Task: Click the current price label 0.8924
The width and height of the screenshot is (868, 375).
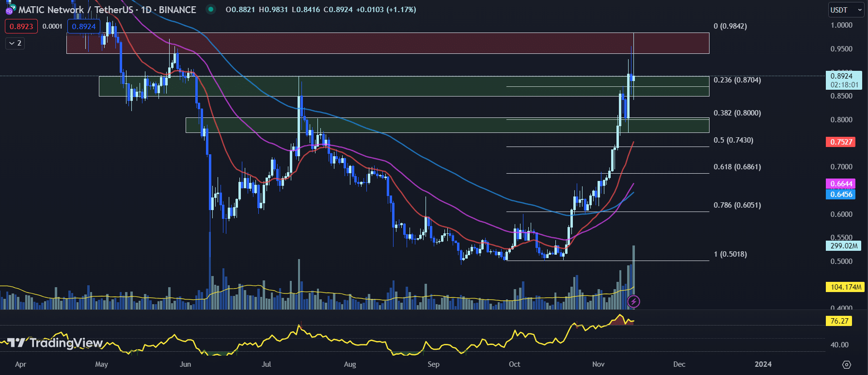Action: 841,76
